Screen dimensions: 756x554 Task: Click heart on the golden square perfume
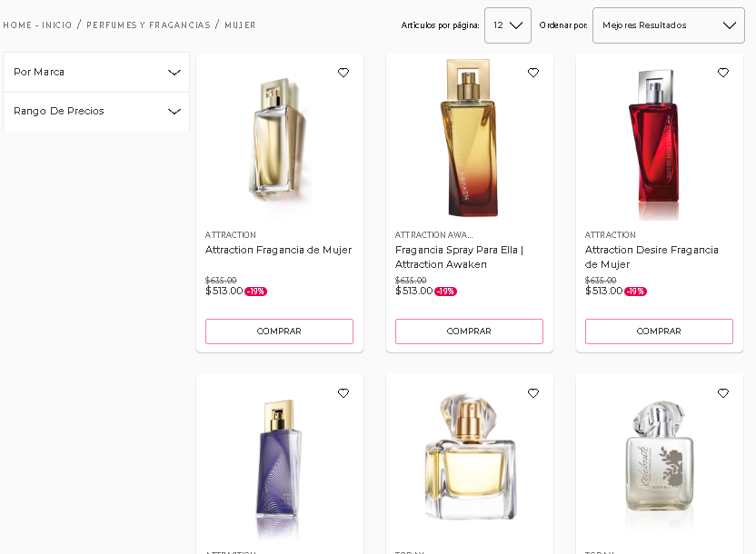point(533,393)
